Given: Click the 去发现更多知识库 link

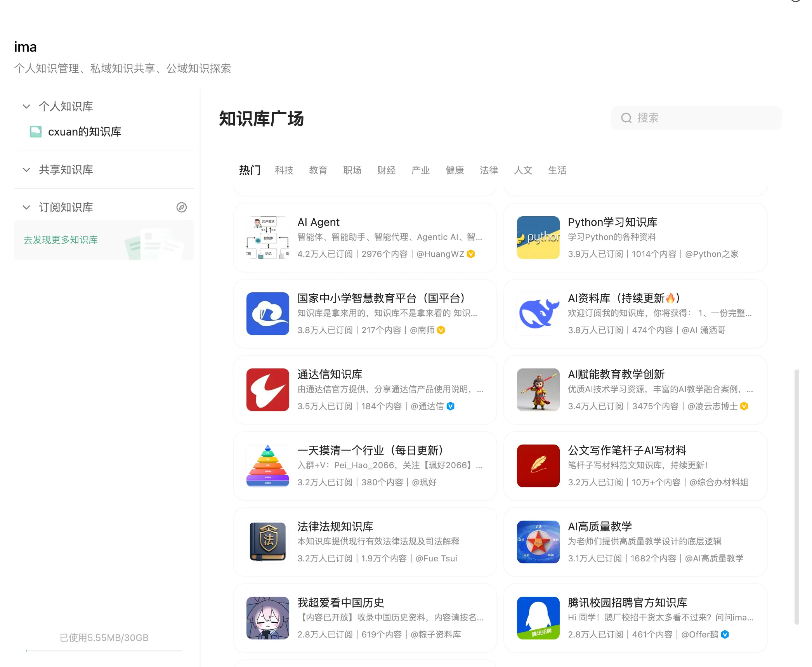Looking at the screenshot, I should [x=61, y=240].
